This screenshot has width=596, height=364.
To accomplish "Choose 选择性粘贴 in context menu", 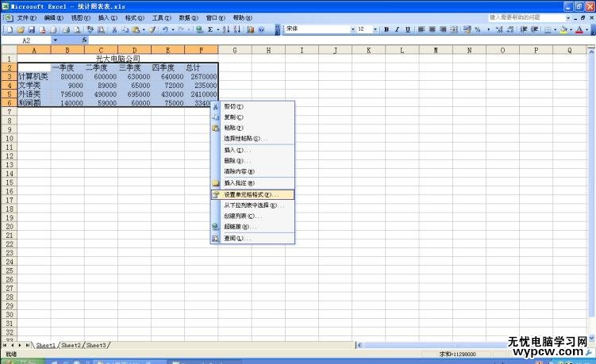I will click(252, 139).
